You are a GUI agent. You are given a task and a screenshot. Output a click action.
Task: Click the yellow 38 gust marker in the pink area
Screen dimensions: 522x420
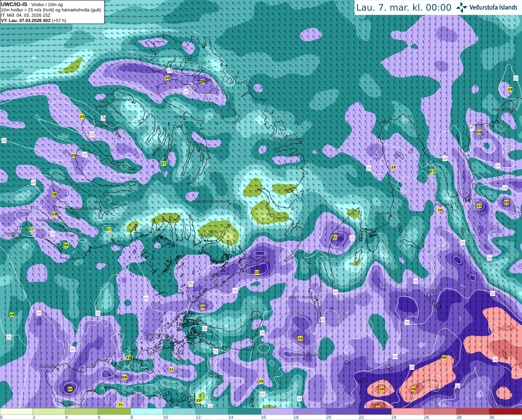(x=413, y=389)
